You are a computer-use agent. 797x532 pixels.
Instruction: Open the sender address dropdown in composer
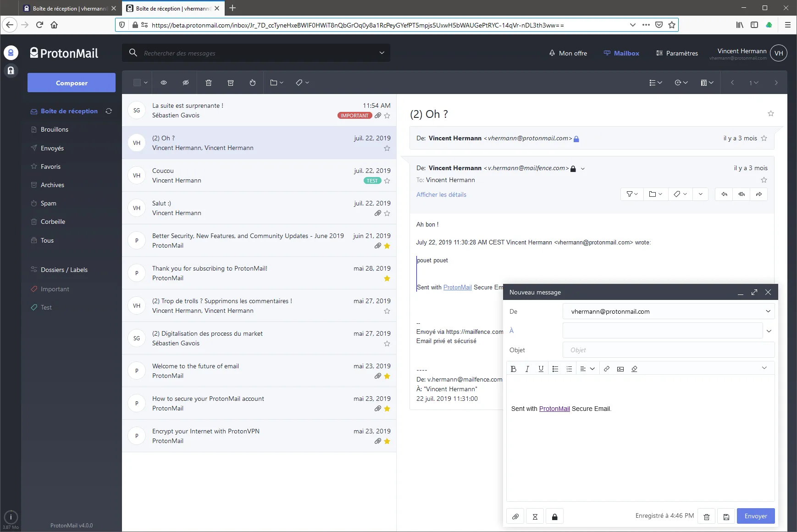pos(767,311)
